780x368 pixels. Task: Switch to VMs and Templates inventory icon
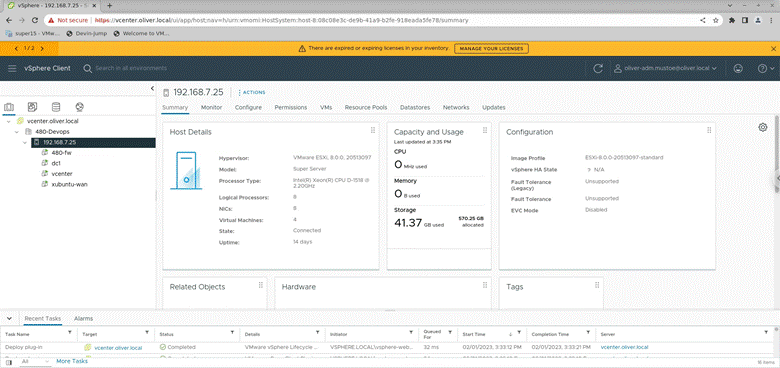click(x=32, y=107)
